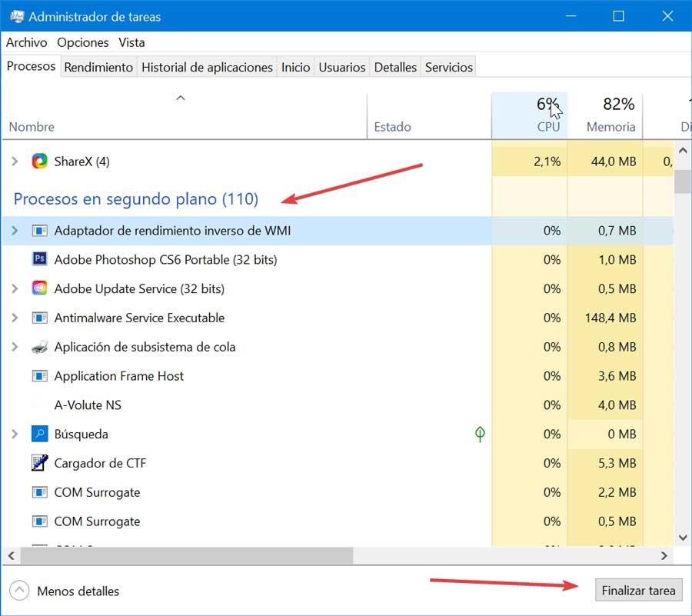Screen dimensions: 692x616
Task: Click the Adobe Photoshop CS6 Portable icon
Action: click(39, 258)
